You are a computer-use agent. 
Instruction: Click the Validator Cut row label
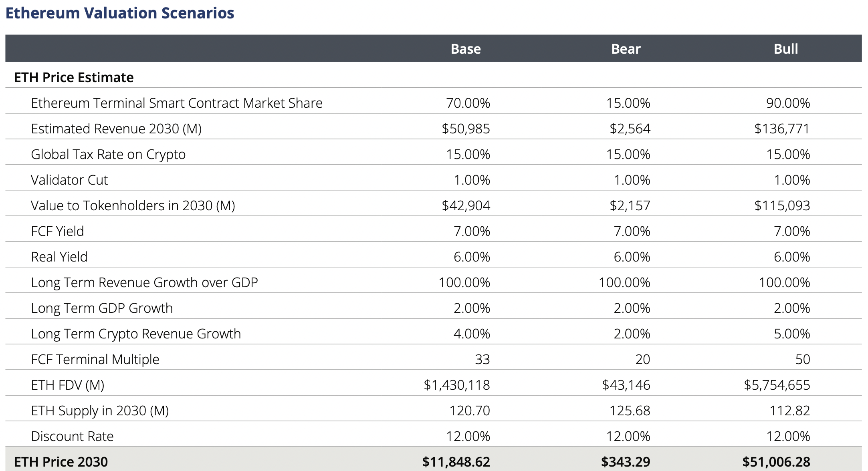[69, 180]
